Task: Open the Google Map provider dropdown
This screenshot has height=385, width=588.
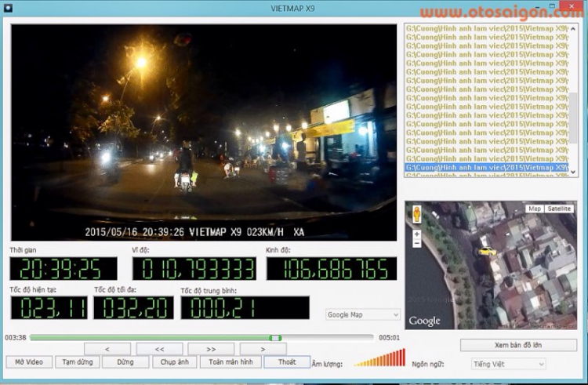Action: [363, 315]
